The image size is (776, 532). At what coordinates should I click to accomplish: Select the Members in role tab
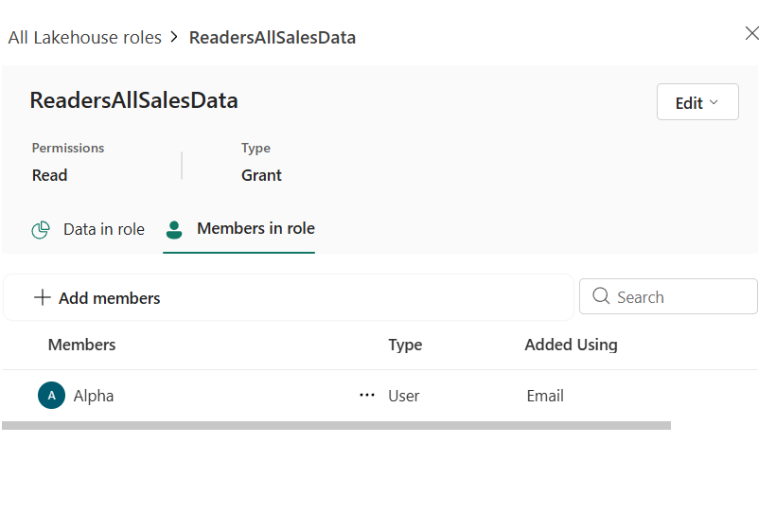(239, 229)
